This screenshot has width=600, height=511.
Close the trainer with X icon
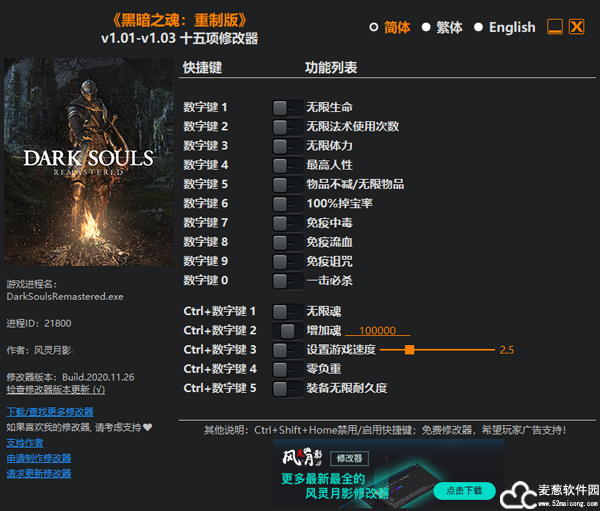[576, 27]
